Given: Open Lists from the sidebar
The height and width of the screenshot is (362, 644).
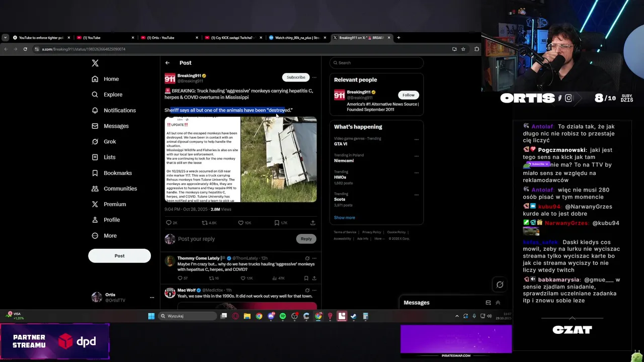Looking at the screenshot, I should click(103, 157).
